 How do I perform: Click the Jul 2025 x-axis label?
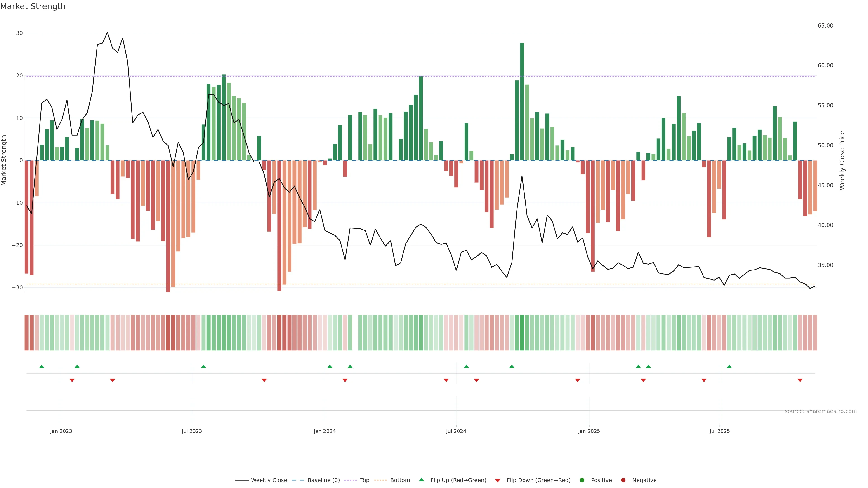(x=719, y=431)
